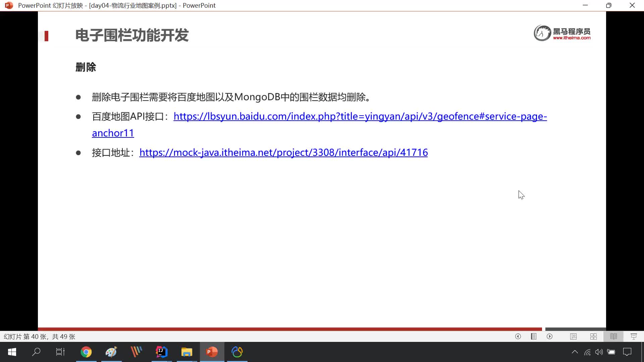This screenshot has width=644, height=362.
Task: Advance to the next slide
Action: (549, 336)
